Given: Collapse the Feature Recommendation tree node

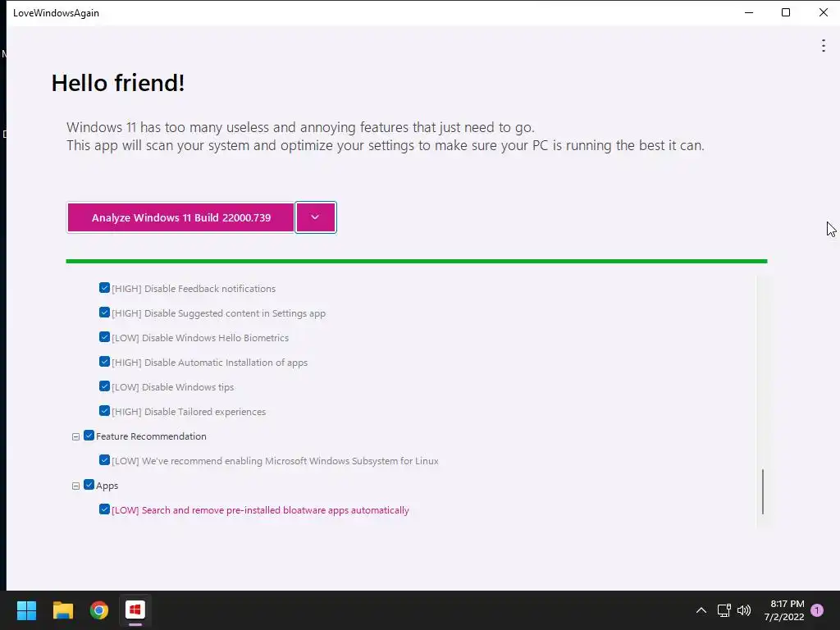Looking at the screenshot, I should coord(76,436).
